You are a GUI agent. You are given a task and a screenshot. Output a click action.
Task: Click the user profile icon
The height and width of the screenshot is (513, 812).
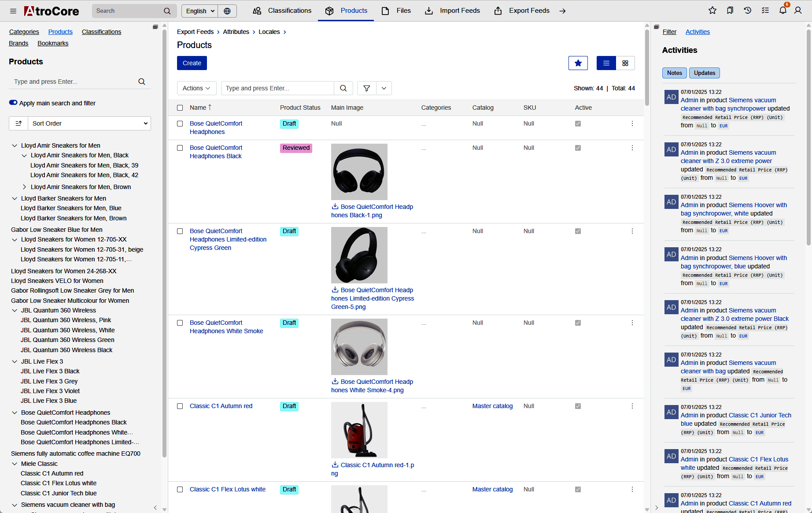pos(798,11)
